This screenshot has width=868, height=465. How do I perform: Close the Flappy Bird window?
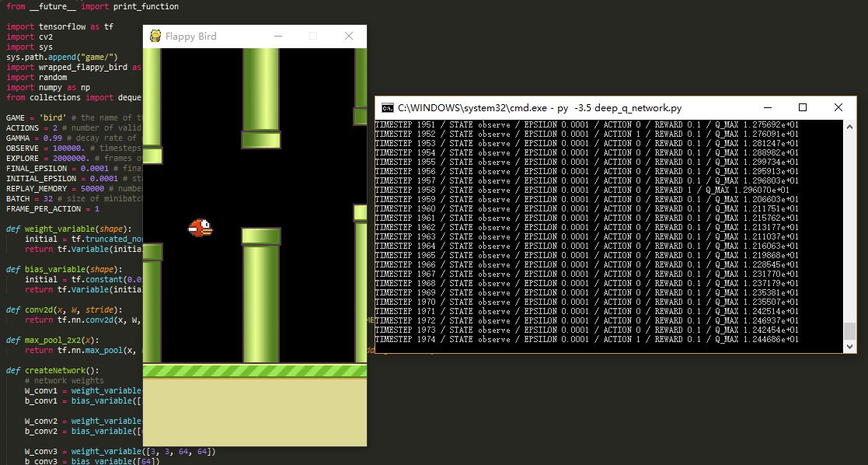tap(349, 36)
